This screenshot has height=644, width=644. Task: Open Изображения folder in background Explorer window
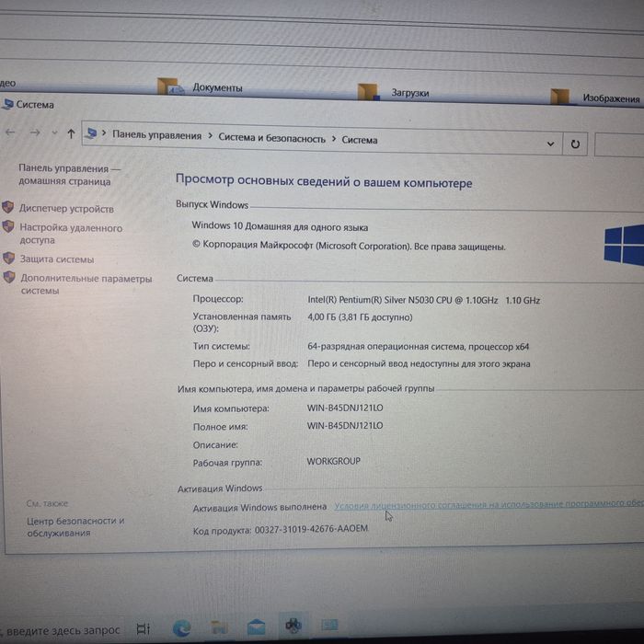595,98
